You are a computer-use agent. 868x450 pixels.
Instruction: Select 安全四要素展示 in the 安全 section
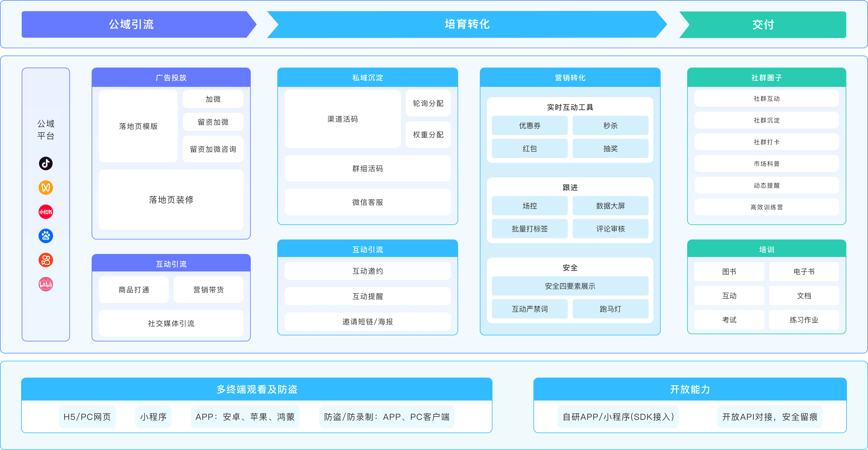(x=570, y=286)
